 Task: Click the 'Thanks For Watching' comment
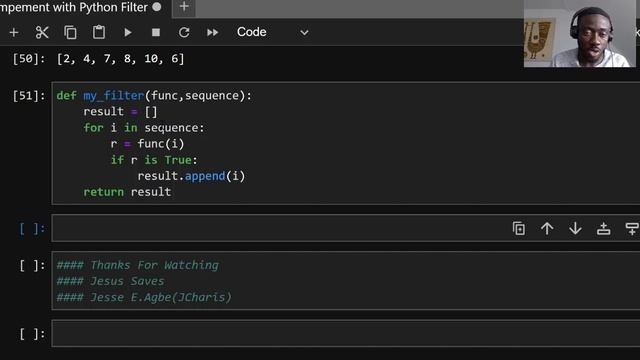[x=138, y=265]
